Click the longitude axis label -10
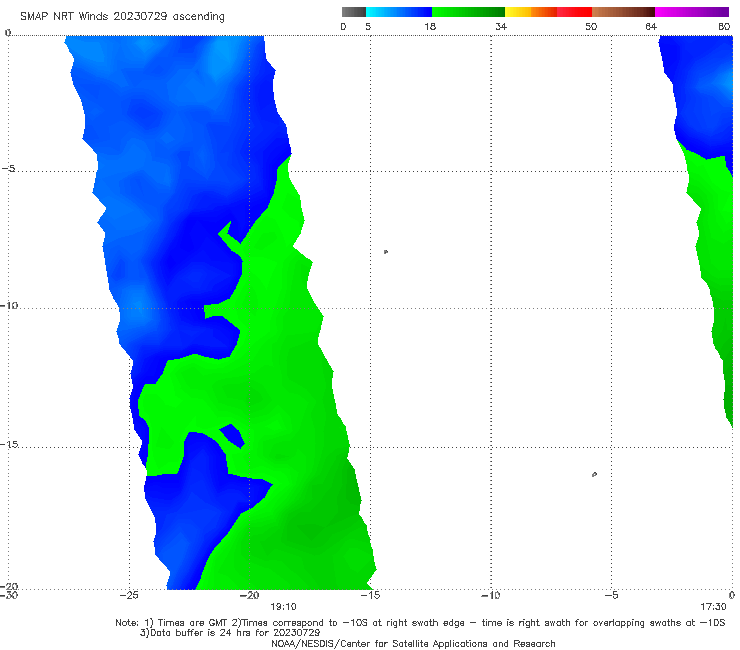740x650 pixels. click(x=490, y=595)
